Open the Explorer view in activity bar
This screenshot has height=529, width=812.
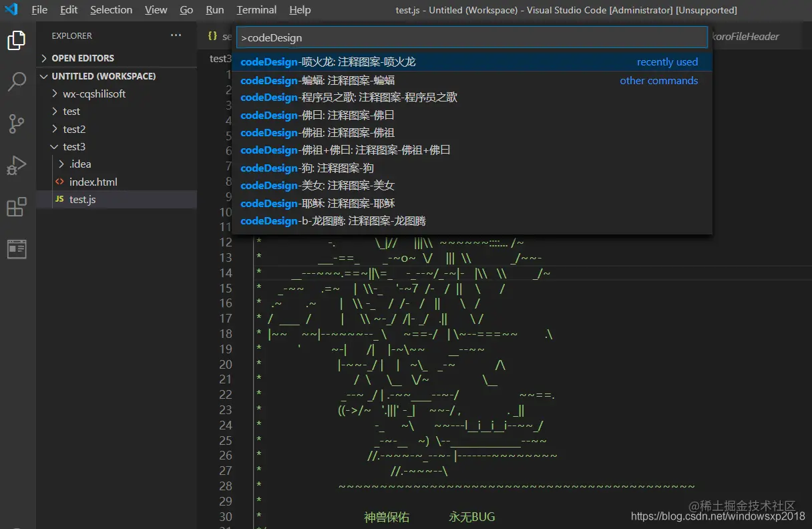[17, 41]
